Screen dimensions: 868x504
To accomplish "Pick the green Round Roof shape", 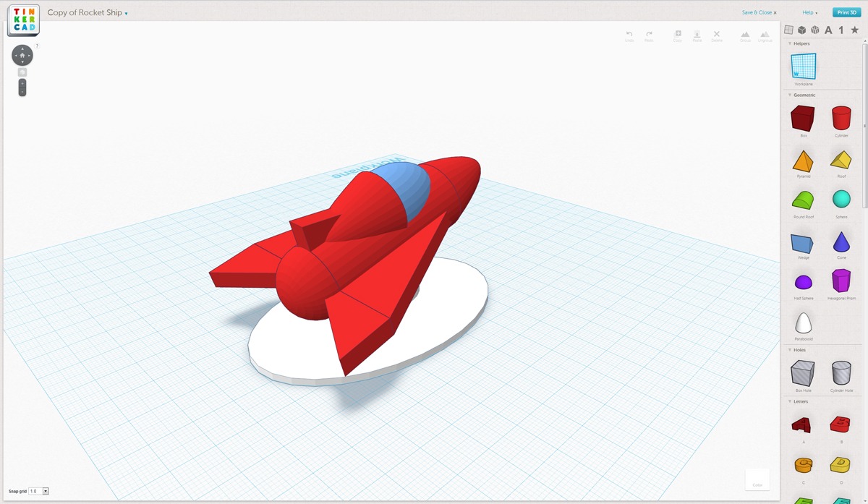I will [803, 202].
